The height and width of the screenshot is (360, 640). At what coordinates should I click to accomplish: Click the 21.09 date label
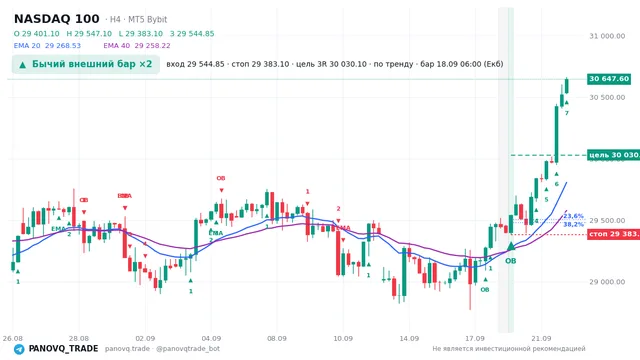pos(541,338)
